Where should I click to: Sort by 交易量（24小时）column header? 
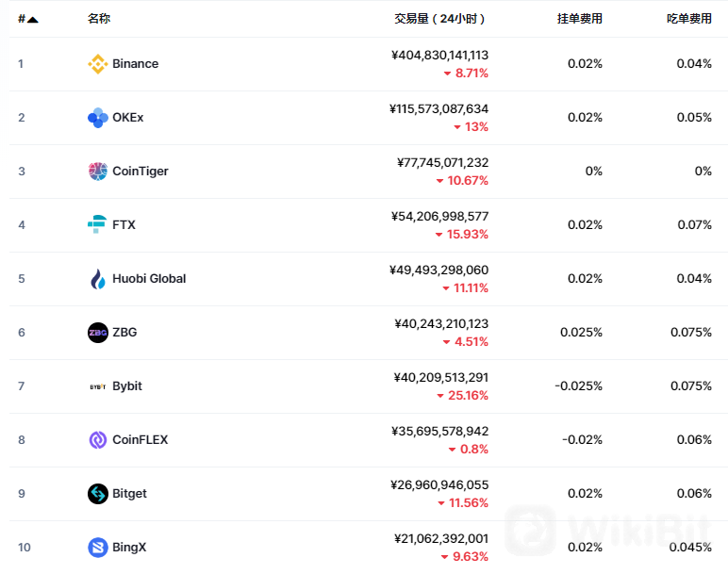tap(439, 19)
